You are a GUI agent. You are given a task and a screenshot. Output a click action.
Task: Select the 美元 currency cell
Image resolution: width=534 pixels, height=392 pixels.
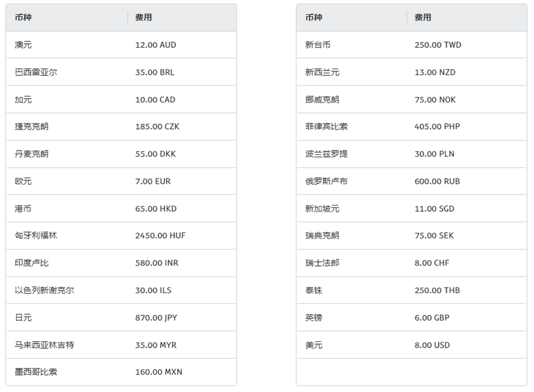(314, 345)
